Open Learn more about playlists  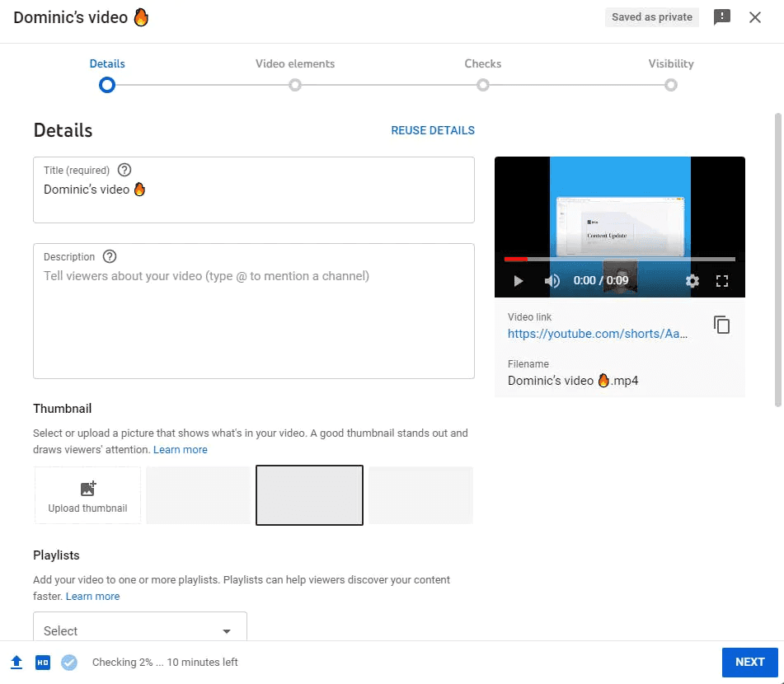(92, 596)
